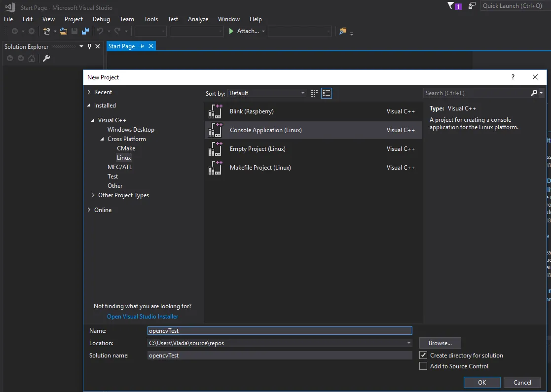551x392 pixels.
Task: Click the Quick Launch search box
Action: coord(514,5)
